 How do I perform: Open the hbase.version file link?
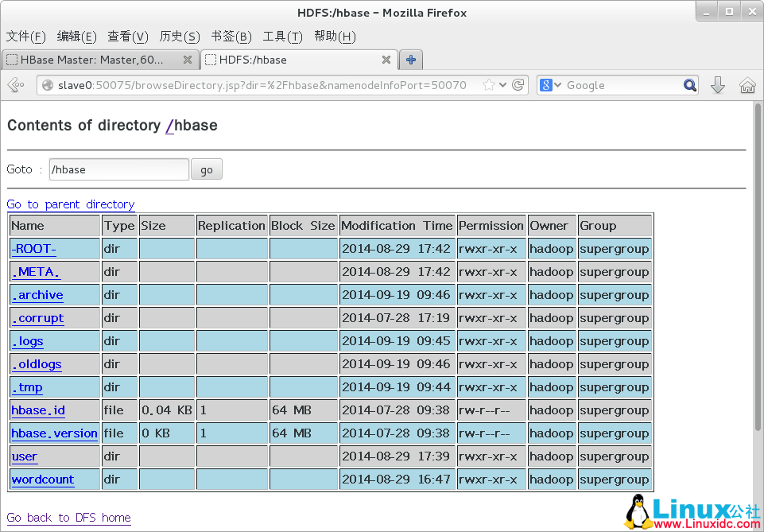click(x=54, y=433)
